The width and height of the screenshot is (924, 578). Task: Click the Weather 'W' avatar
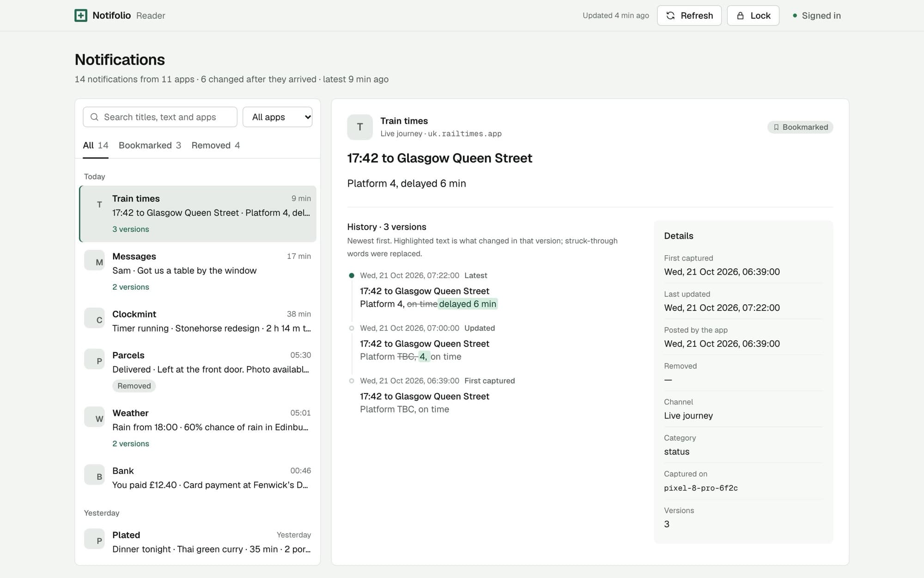(x=94, y=417)
